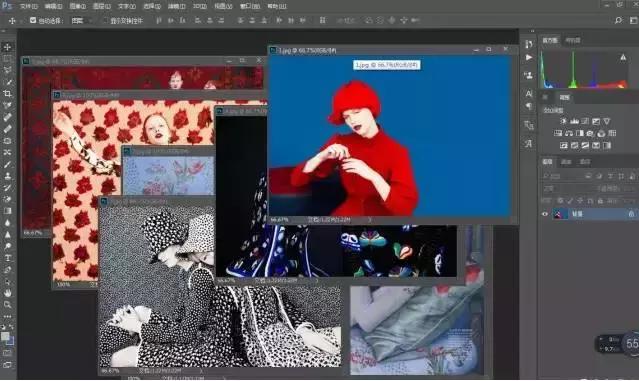This screenshot has height=381, width=639.
Task: Add a Photo Filter adjustment
Action: (590, 133)
